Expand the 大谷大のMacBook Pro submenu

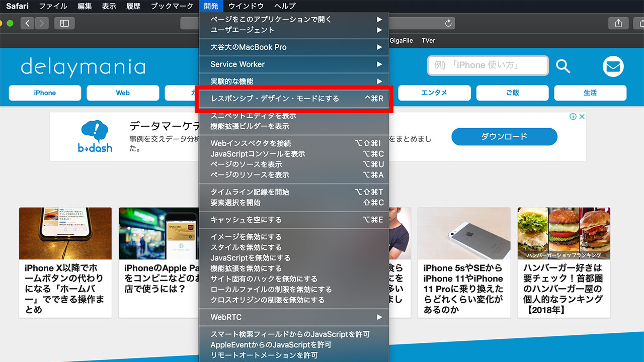(x=294, y=47)
